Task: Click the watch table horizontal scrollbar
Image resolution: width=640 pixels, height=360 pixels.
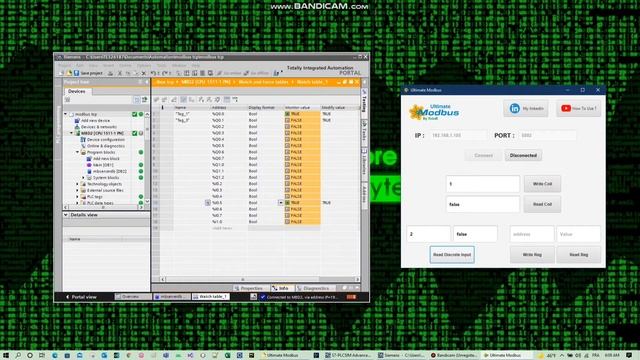Action: (259, 280)
